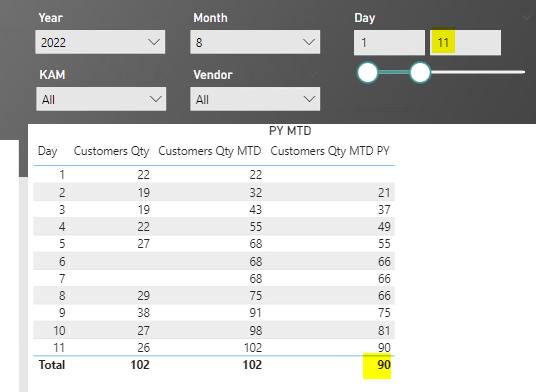Image resolution: width=536 pixels, height=392 pixels.
Task: Sort by the Day column header
Action: coord(48,151)
